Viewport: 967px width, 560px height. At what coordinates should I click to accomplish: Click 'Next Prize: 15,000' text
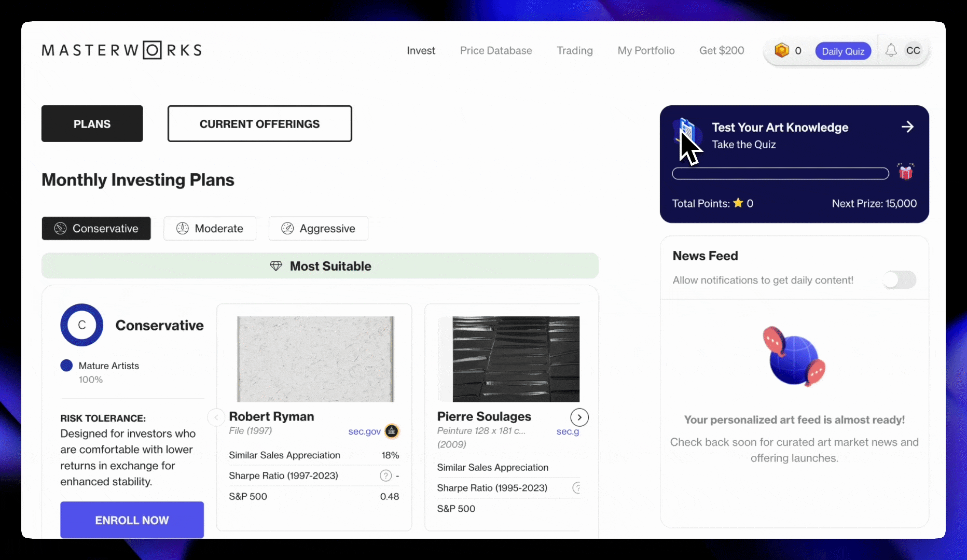pos(874,203)
